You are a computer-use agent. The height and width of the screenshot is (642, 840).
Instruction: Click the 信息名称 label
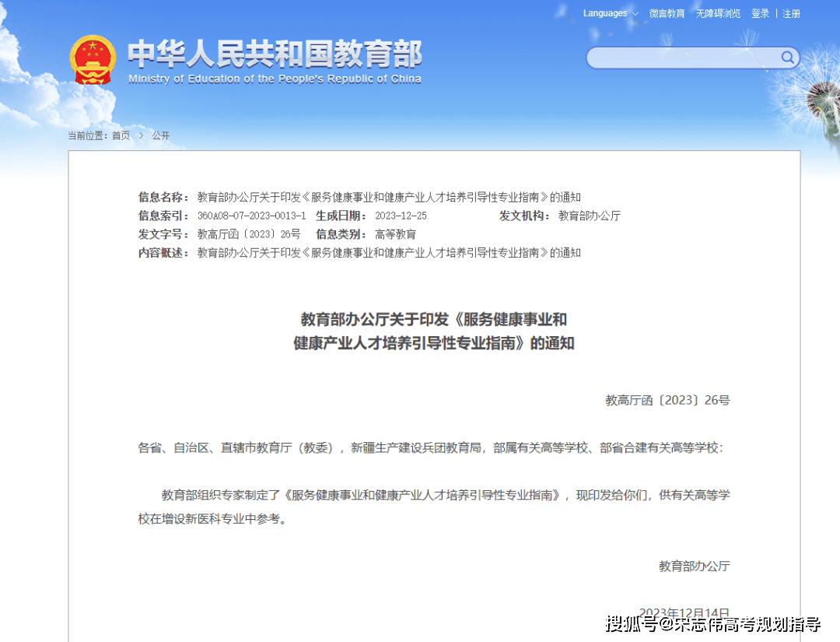click(x=163, y=197)
